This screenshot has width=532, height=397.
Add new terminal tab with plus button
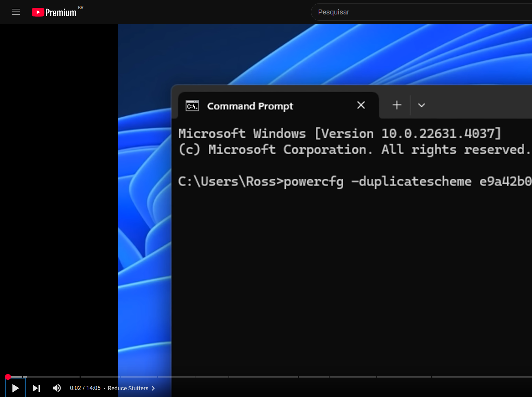[397, 105]
